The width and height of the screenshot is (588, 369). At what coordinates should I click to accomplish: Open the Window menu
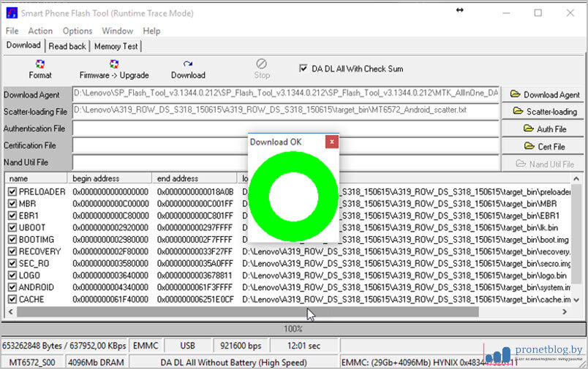click(117, 31)
